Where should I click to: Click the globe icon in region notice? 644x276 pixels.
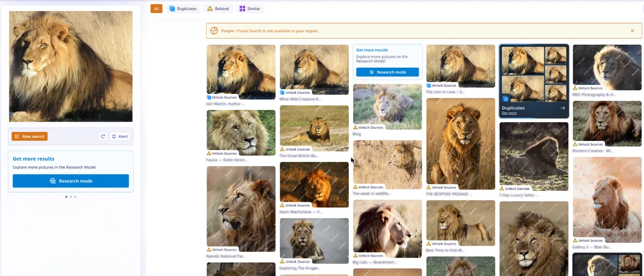click(214, 31)
